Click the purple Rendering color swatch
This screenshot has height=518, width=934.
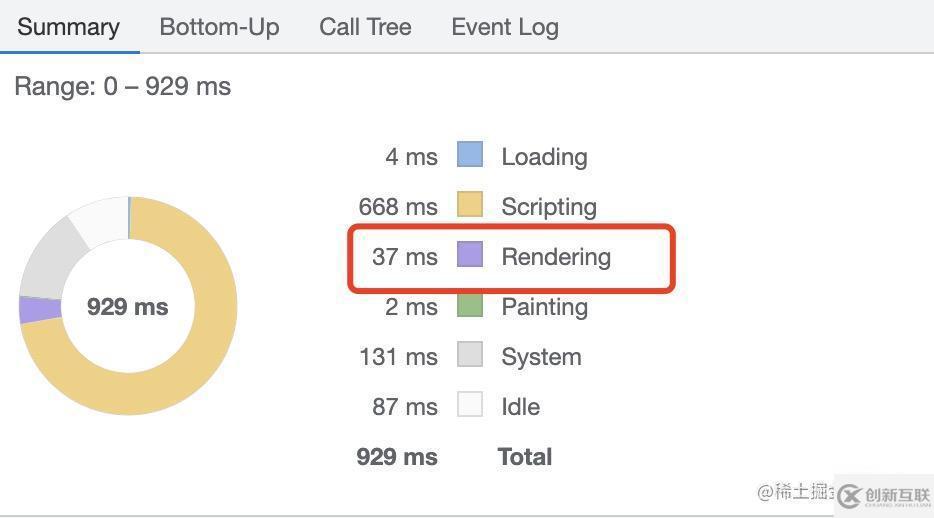[x=470, y=255]
